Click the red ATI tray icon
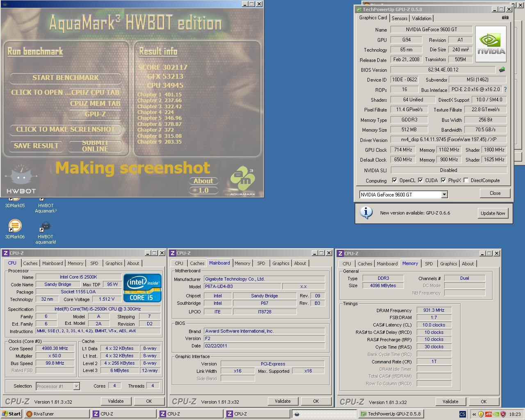This screenshot has width=525, height=420. pyautogui.click(x=488, y=414)
